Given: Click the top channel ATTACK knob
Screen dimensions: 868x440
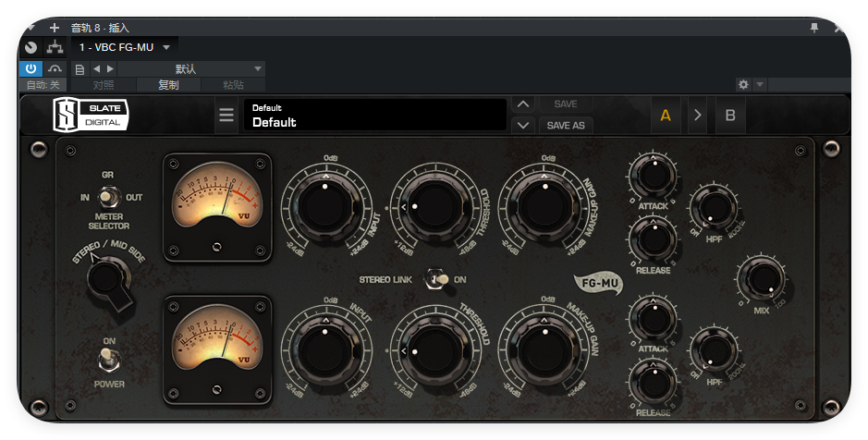Looking at the screenshot, I should click(654, 176).
